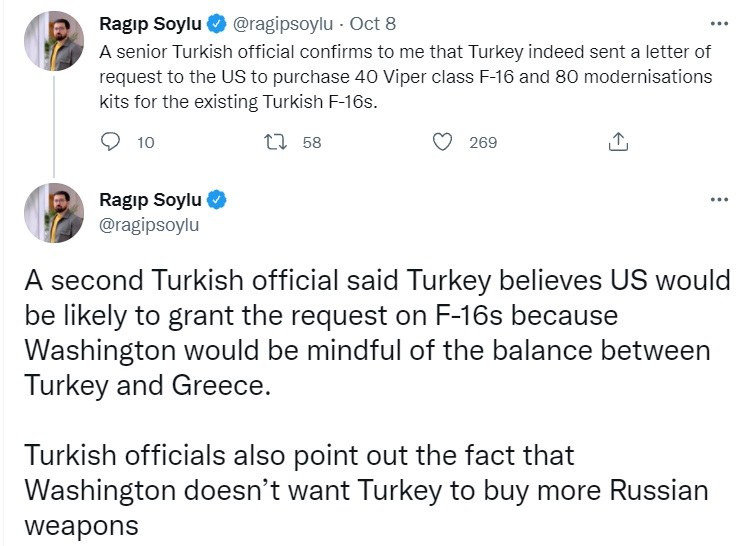Click the like count 269
This screenshot has height=546, width=751.
coord(483,143)
